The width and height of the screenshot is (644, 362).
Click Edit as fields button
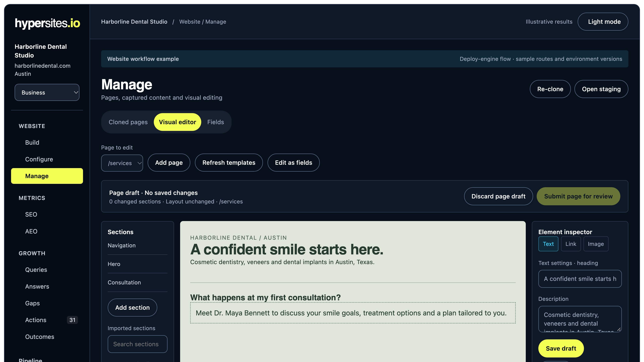293,163
